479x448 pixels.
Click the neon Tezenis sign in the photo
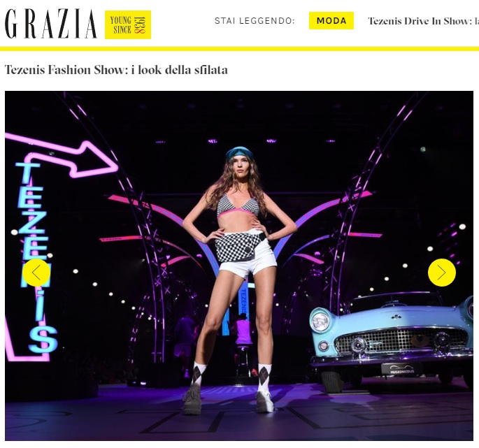(x=36, y=256)
